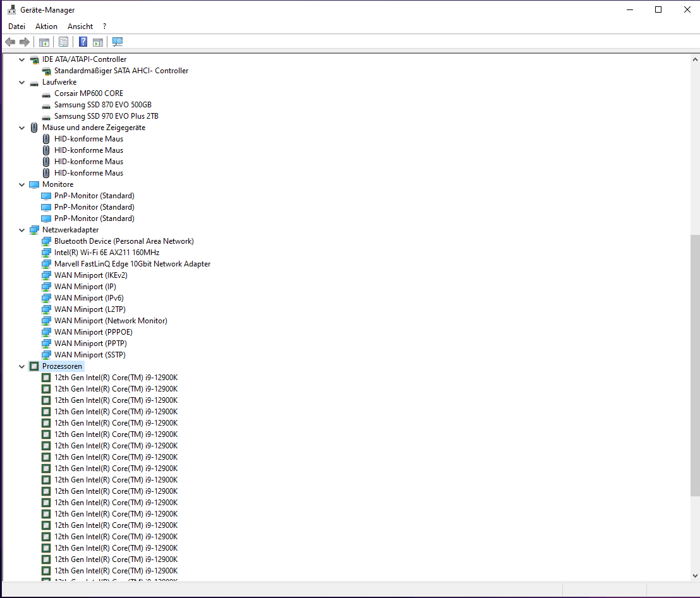Click the Standardmäßiger SATA AHCI-Controller device icon
Viewport: 700px width, 598px height.
pyautogui.click(x=46, y=71)
